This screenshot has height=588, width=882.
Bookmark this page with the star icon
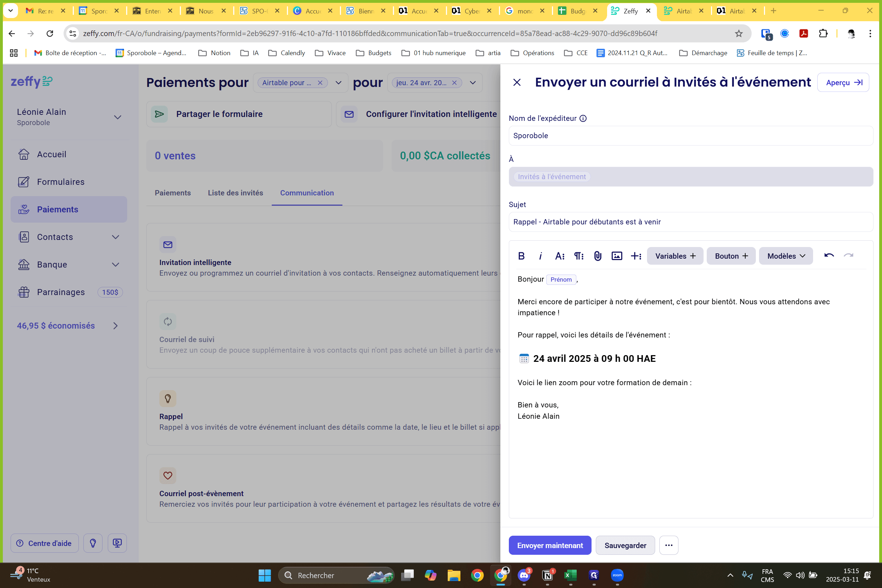(739, 33)
